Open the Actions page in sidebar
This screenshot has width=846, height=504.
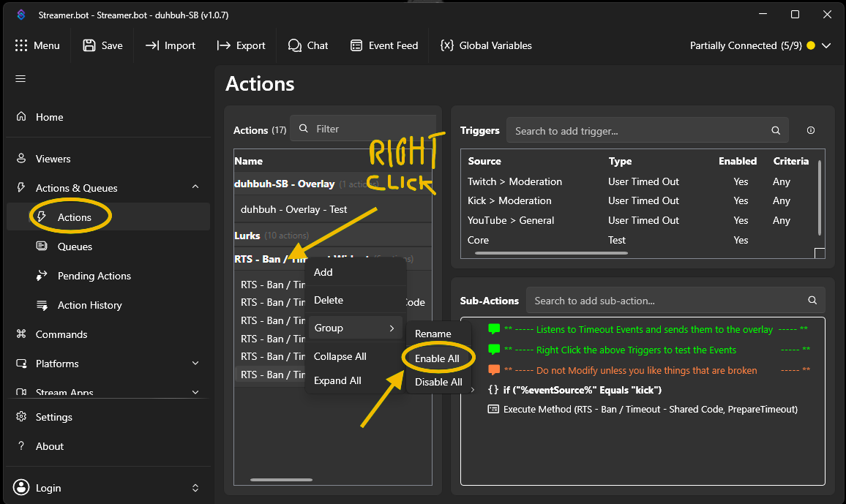(108, 217)
